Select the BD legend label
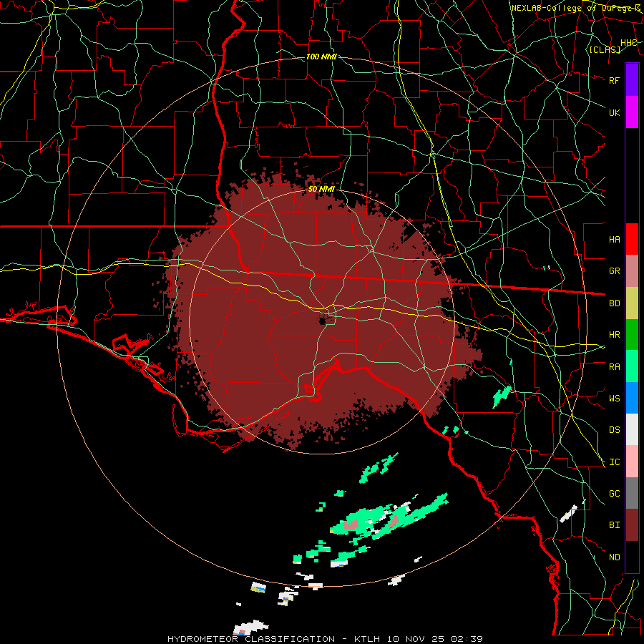Image resolution: width=644 pixels, height=644 pixels. 614,303
